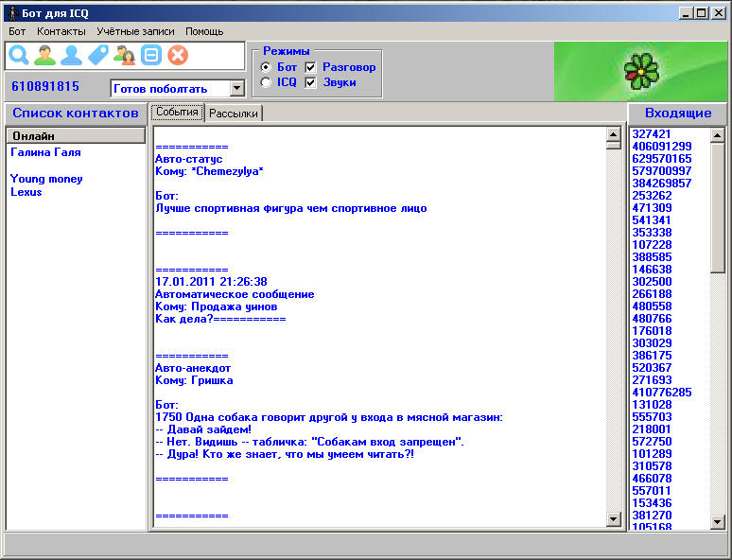Select contact Lexus
This screenshot has height=560, width=732.
pyautogui.click(x=26, y=192)
